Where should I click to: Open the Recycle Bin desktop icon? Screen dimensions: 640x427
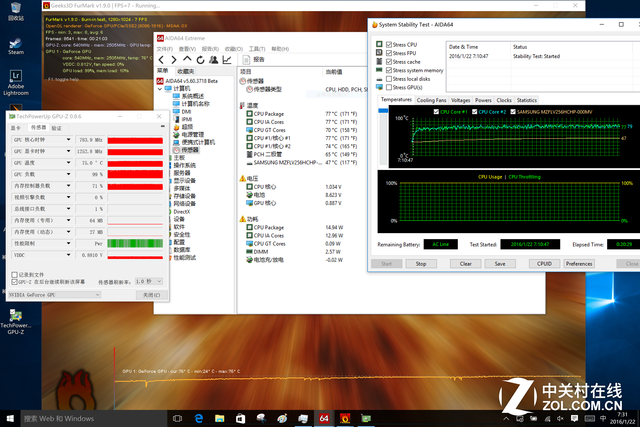[x=16, y=11]
